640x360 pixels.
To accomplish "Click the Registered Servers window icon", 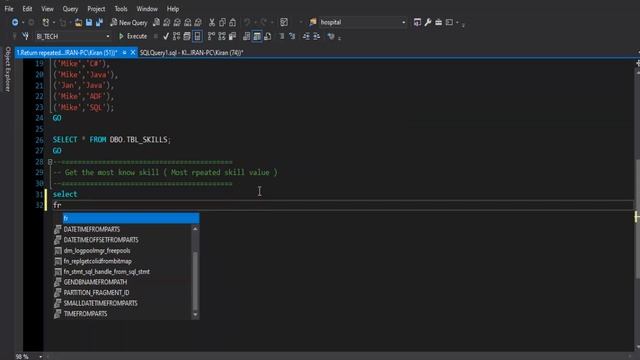I will pyautogui.click(x=417, y=22).
